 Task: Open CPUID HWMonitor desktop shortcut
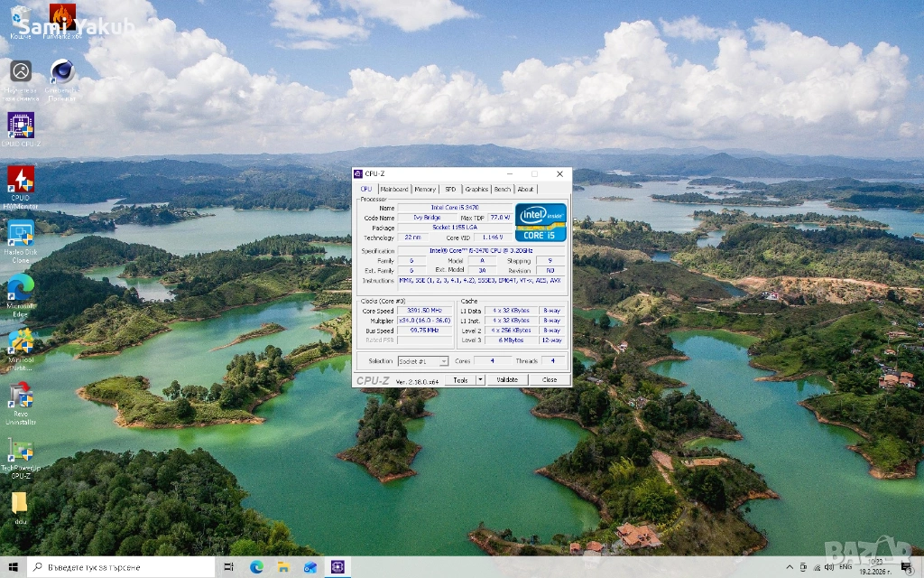pos(20,181)
